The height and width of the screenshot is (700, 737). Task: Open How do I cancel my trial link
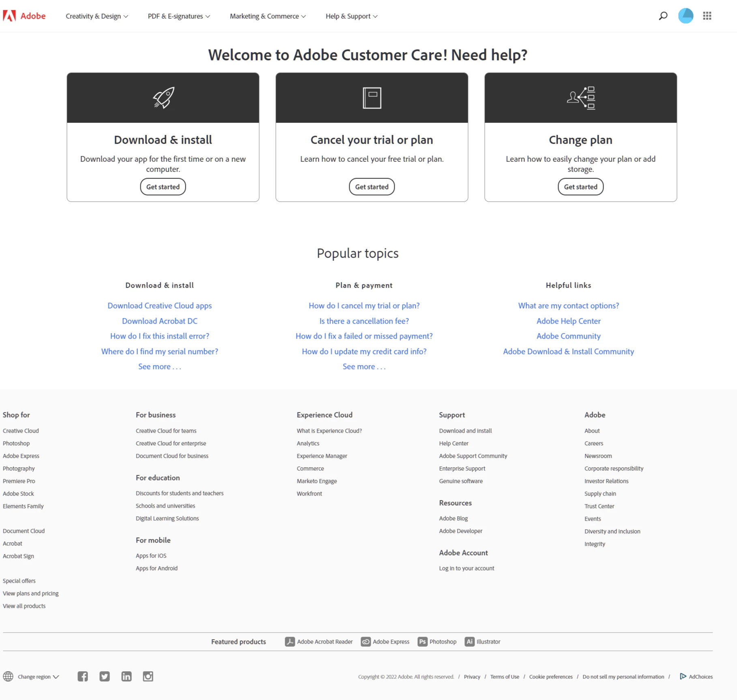click(x=364, y=306)
